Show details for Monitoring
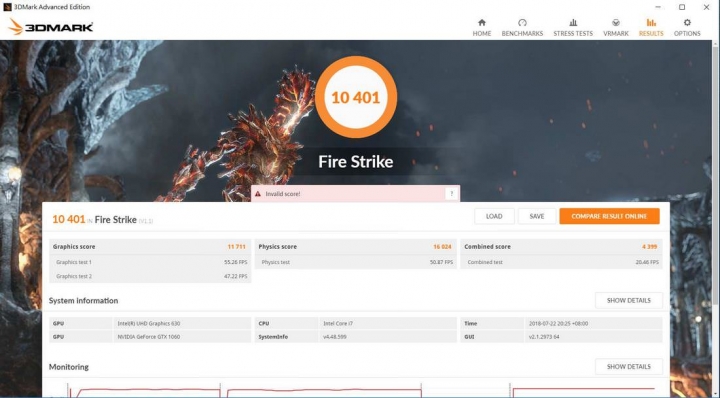Screen dimensions: 720x398 coord(629,366)
